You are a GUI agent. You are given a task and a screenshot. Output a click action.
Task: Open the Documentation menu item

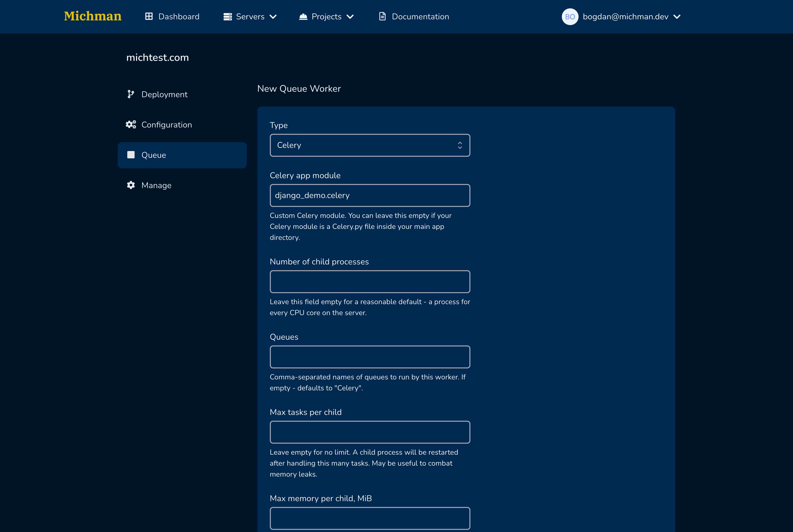click(x=420, y=17)
